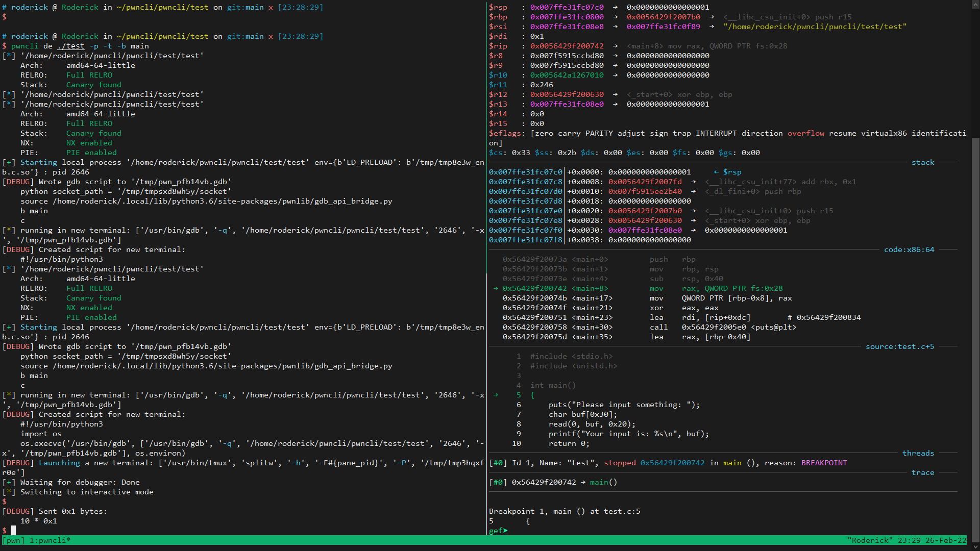Click the code:x86:64 section header
The width and height of the screenshot is (980, 551).
(x=909, y=250)
